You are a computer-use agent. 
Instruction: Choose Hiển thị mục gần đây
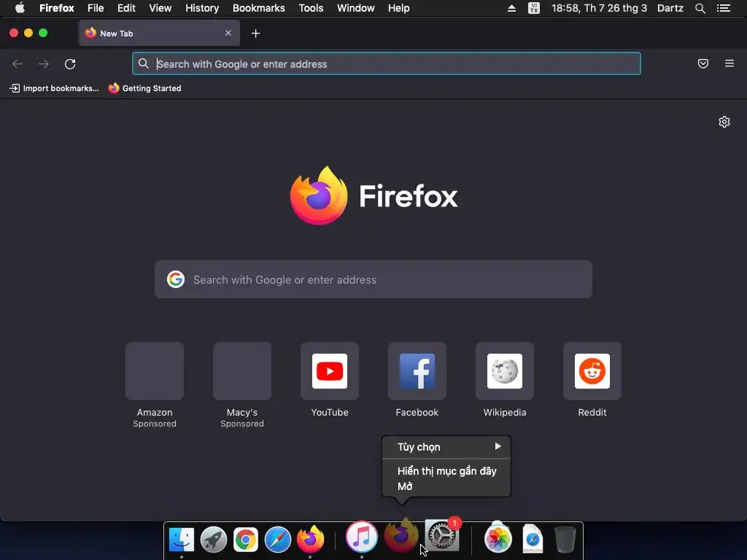pos(446,471)
